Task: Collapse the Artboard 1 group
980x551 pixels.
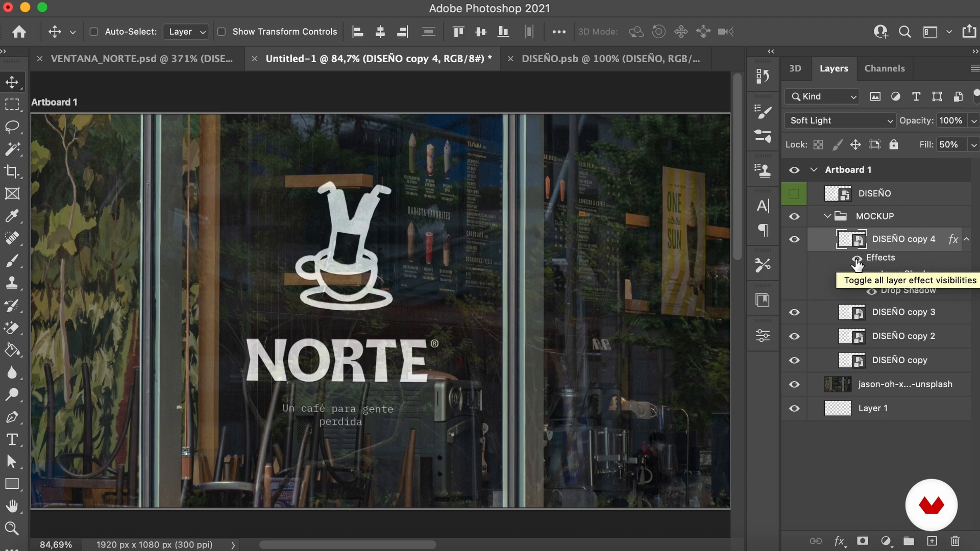Action: (814, 169)
